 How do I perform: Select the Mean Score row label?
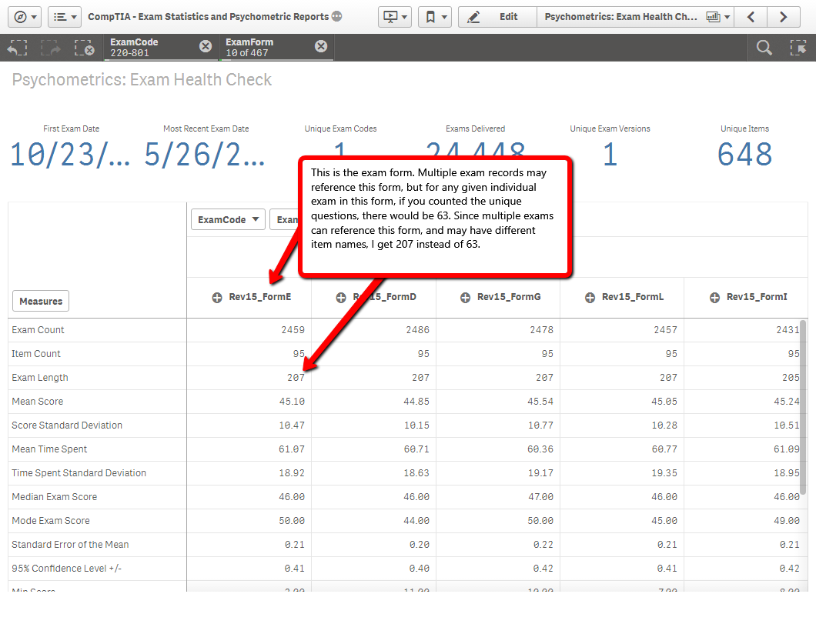pos(38,402)
